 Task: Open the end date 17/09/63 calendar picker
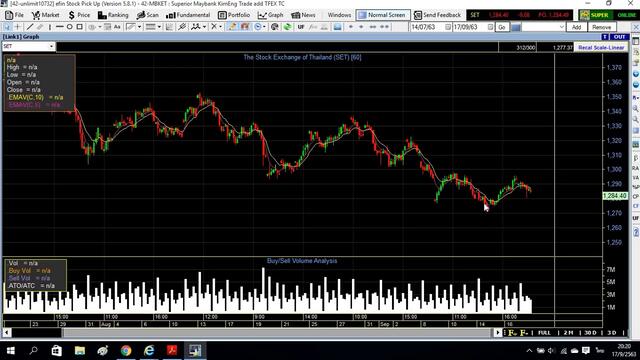pos(490,27)
